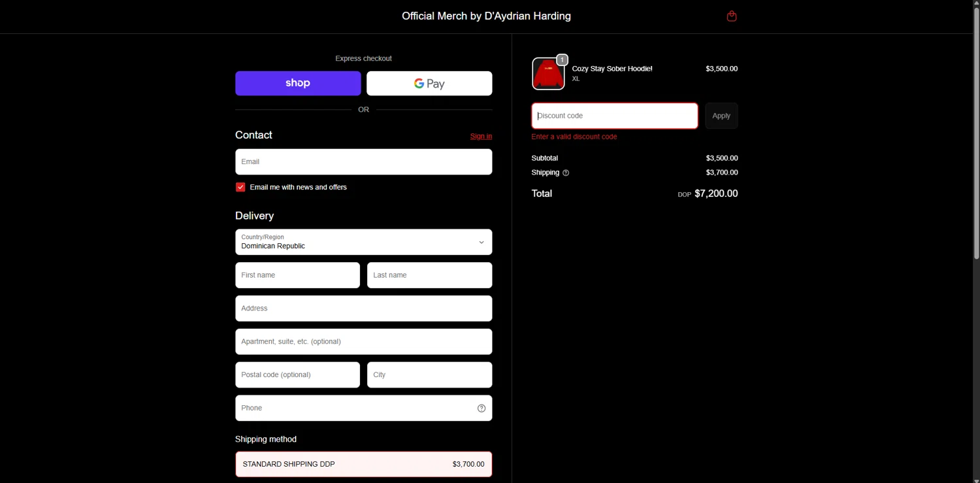
Task: Focus the Discount code field
Action: pos(615,116)
